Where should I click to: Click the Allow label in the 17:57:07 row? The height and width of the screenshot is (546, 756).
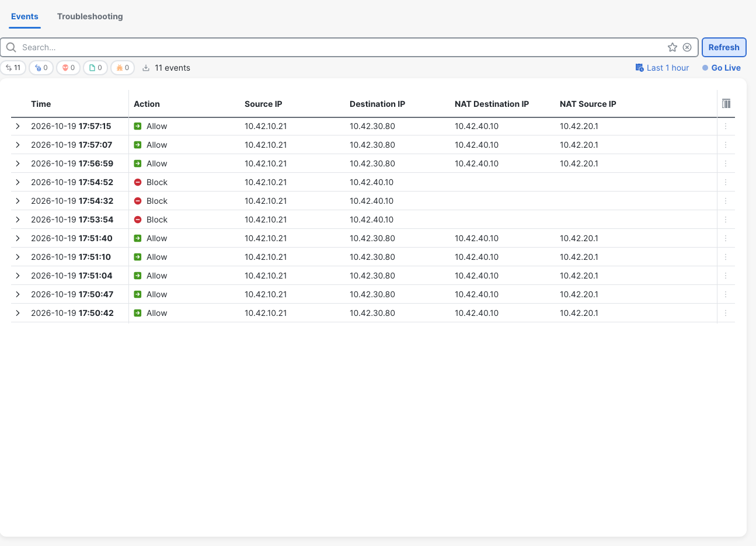coord(156,145)
